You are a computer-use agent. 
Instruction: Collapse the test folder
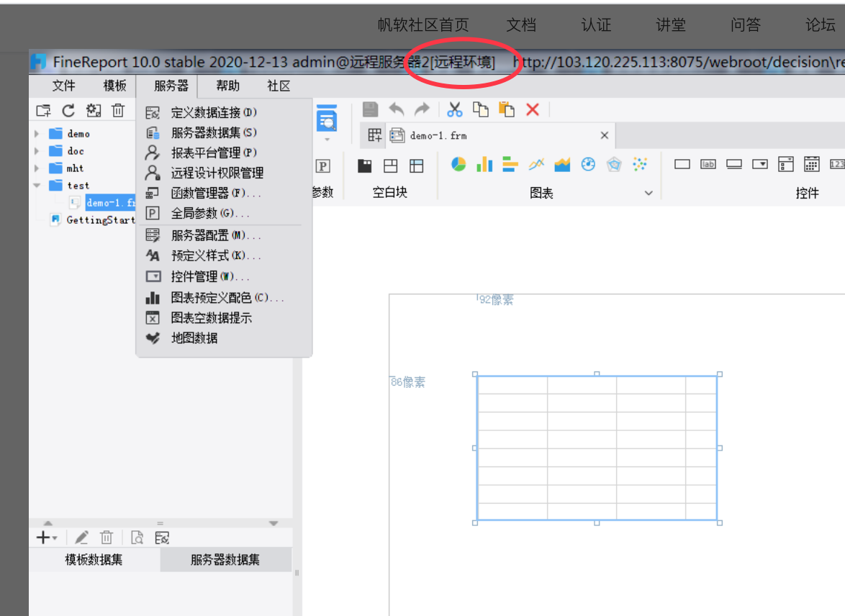tap(37, 186)
